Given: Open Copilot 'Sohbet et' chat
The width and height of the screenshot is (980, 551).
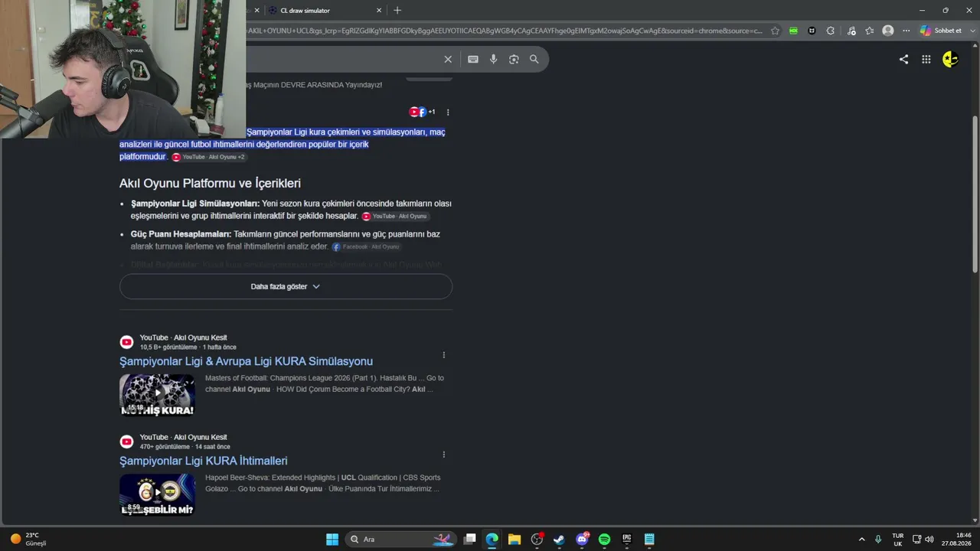Looking at the screenshot, I should point(941,31).
